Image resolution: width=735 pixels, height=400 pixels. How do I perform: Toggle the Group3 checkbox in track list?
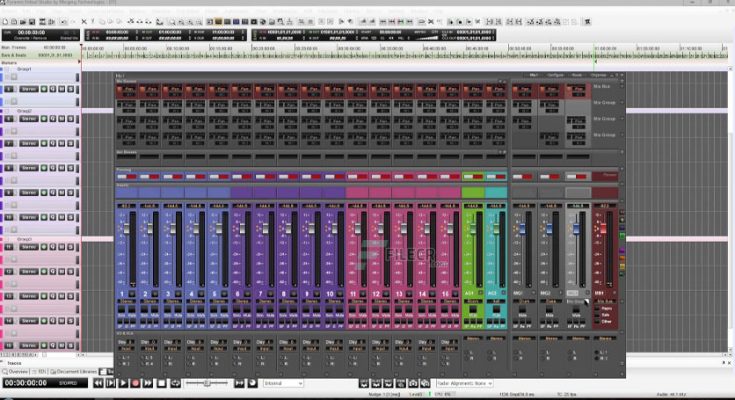point(6,240)
